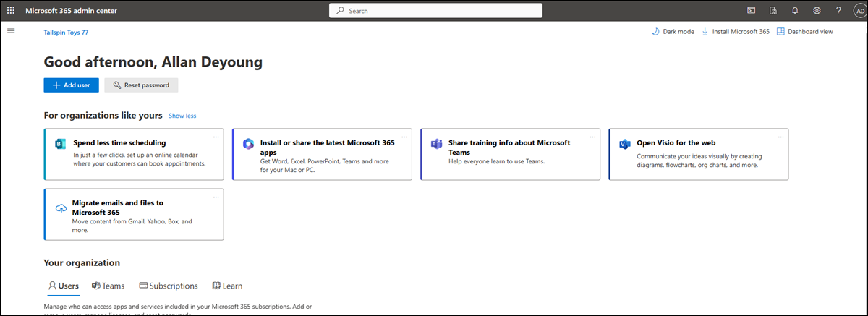Click the Teams icon on training card
Screen dimensions: 868x316
(x=436, y=143)
